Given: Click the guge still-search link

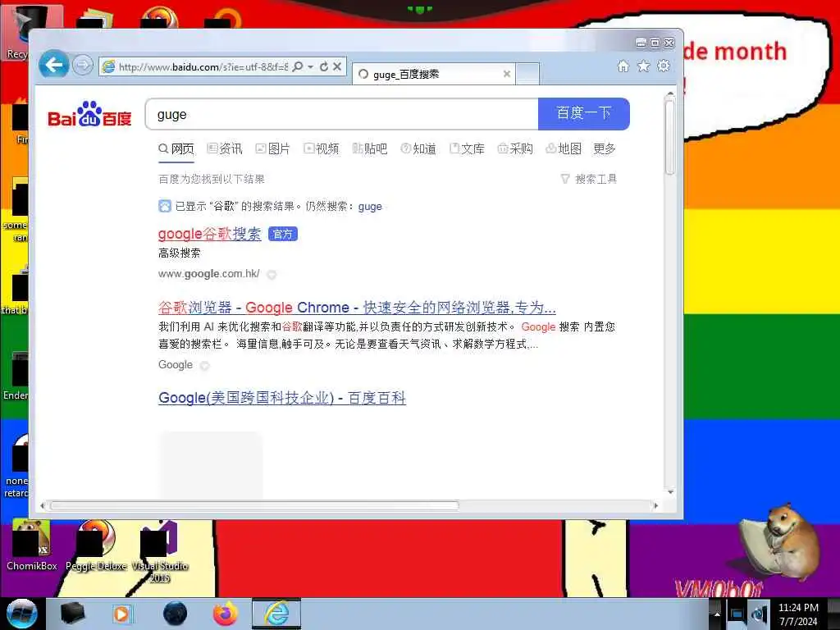Looking at the screenshot, I should tap(370, 206).
